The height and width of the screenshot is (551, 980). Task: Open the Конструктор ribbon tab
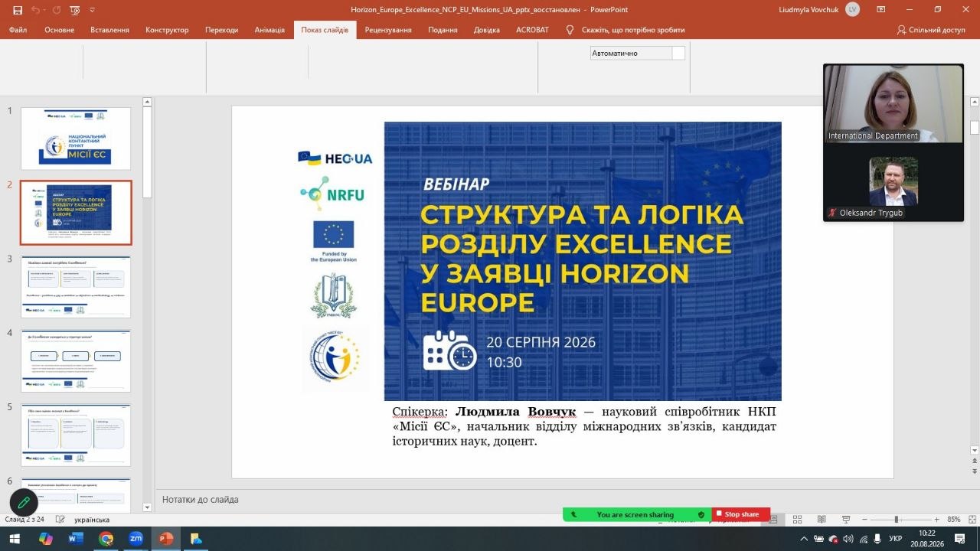(167, 30)
